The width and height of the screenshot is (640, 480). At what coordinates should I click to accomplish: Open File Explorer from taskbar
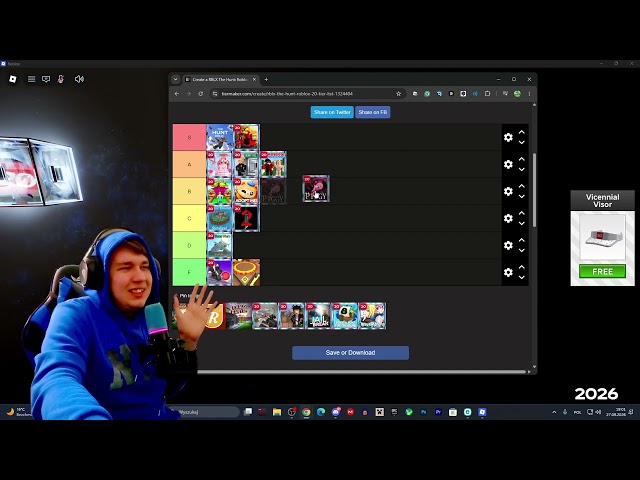pos(277,412)
